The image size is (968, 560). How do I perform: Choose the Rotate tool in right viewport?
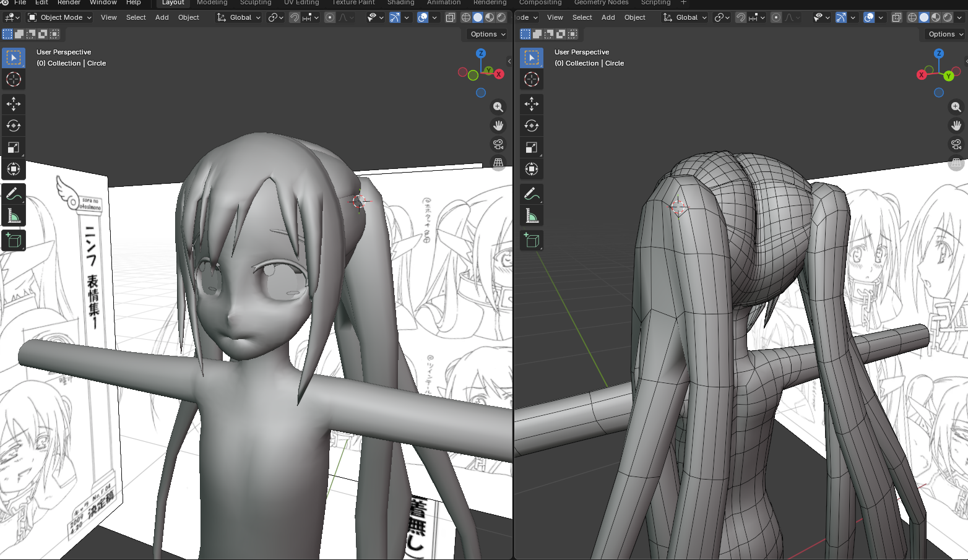(531, 126)
